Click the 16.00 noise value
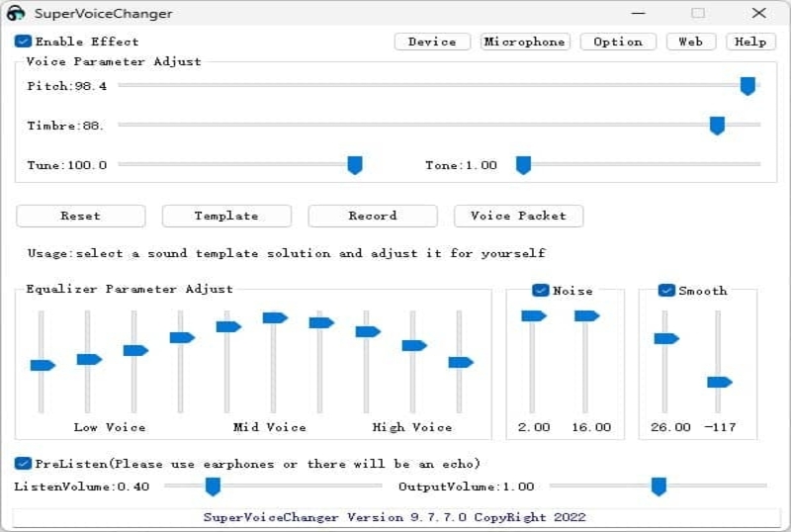 591,427
